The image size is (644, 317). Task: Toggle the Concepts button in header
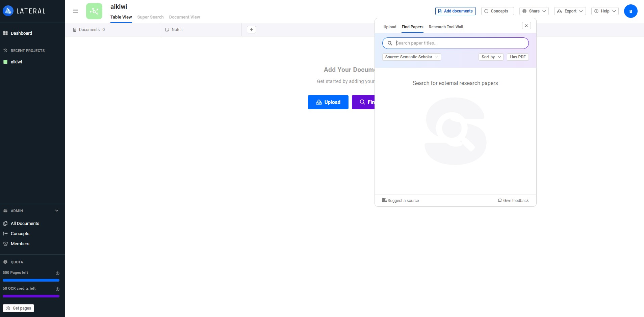click(x=497, y=11)
